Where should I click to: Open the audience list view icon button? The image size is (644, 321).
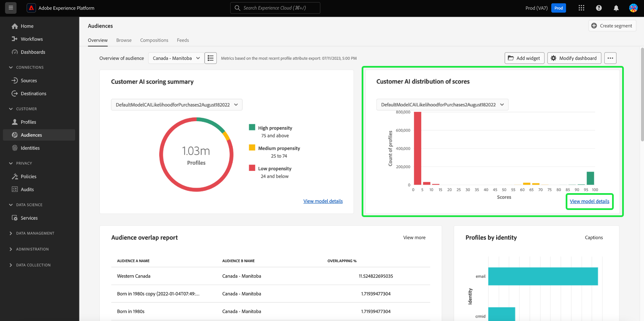210,58
